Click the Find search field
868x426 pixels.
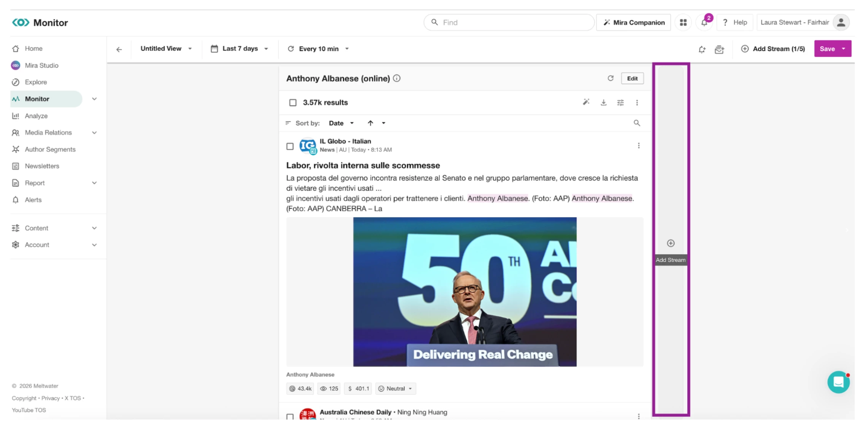click(x=509, y=22)
